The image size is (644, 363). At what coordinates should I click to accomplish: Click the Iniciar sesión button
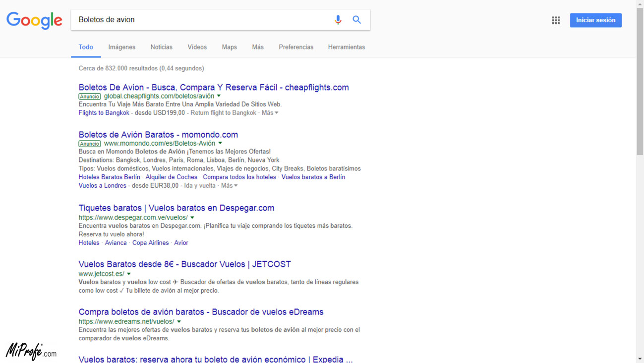595,20
